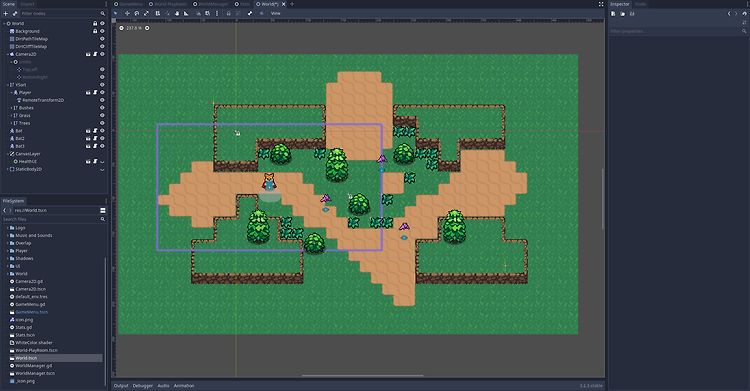The height and width of the screenshot is (391, 750).
Task: Expand the Trees node in scene tree
Action: (x=11, y=123)
